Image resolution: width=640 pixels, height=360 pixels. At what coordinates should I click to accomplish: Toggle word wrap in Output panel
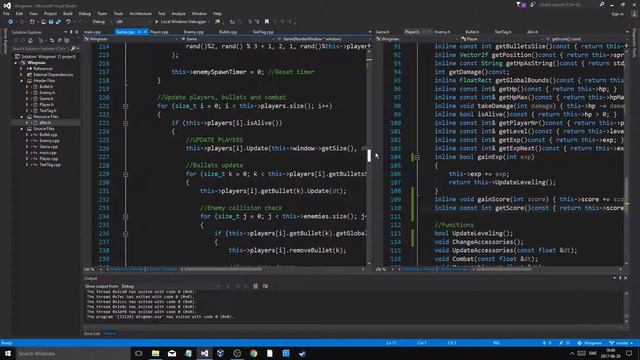(x=265, y=287)
